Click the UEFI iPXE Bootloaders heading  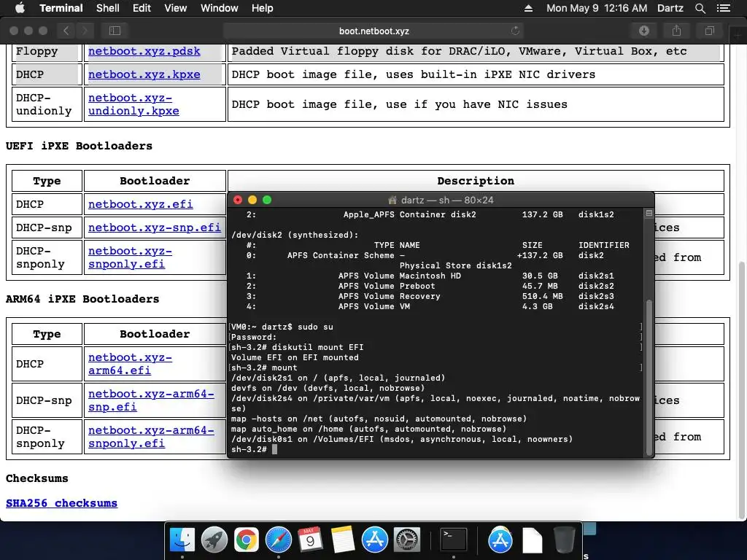(79, 146)
